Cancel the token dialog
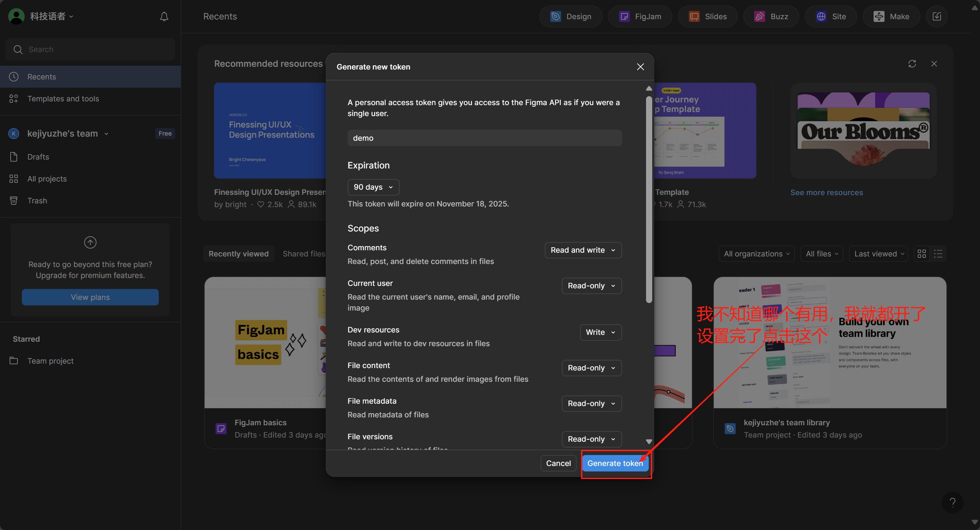980x530 pixels. click(x=558, y=463)
